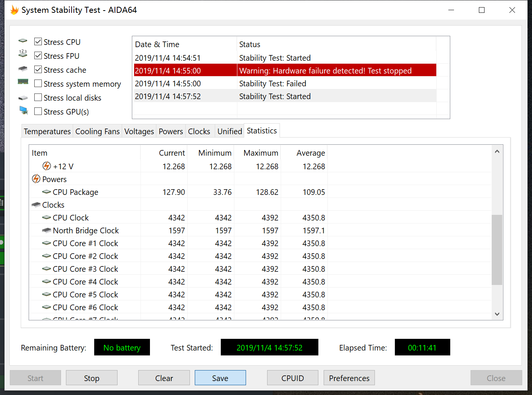Viewport: 532px width, 395px height.
Task: Click the icon beside CPU Core #2 Clock
Action: point(47,256)
